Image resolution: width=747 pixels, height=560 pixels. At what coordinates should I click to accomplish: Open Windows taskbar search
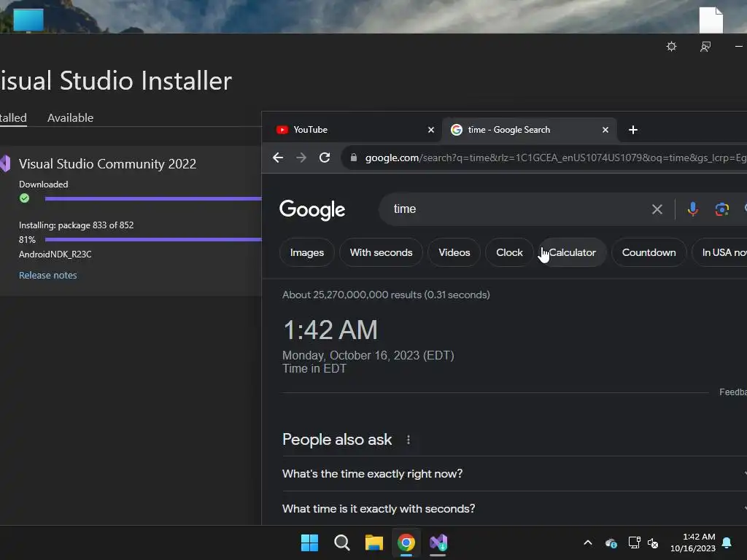coord(341,542)
